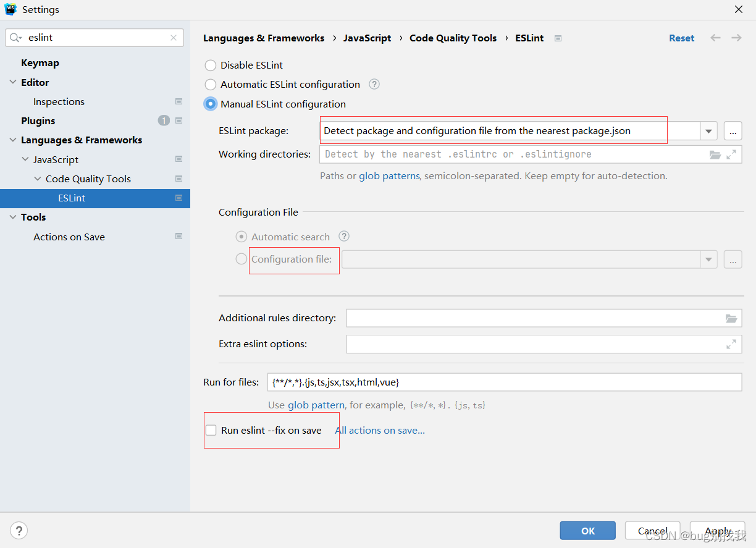Viewport: 756px width, 548px height.
Task: Click the Cancel button
Action: click(653, 531)
